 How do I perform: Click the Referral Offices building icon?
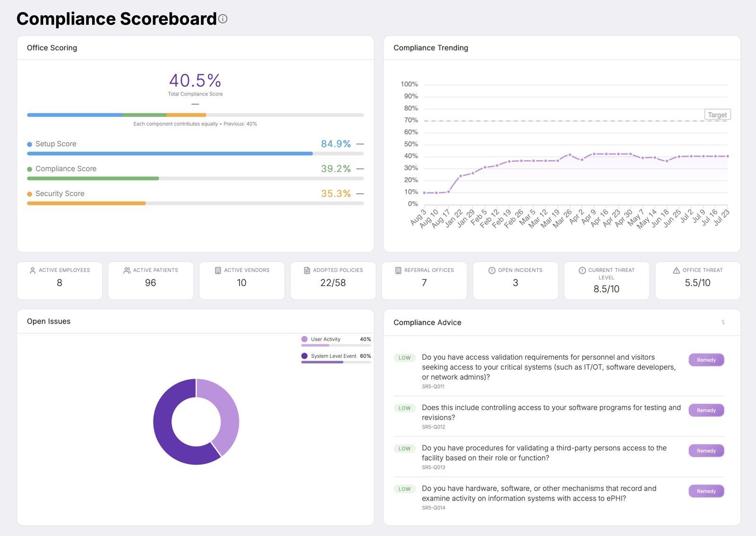click(398, 270)
